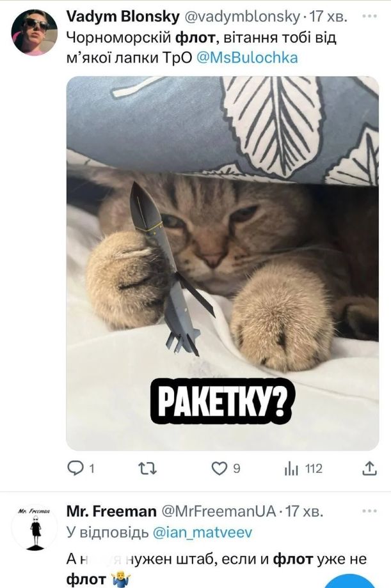The width and height of the screenshot is (391, 588).
Task: Open the tweet text about Чорноморскій флот
Action: tap(192, 38)
